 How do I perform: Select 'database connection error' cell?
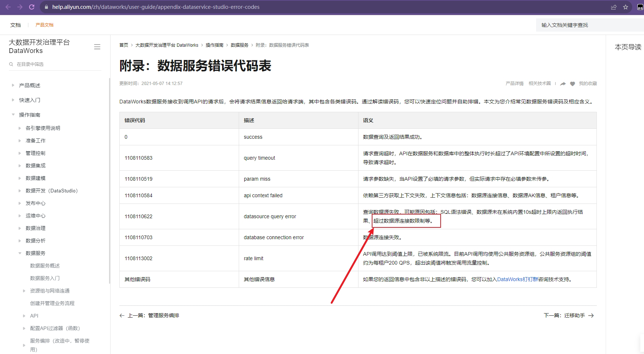(x=298, y=237)
